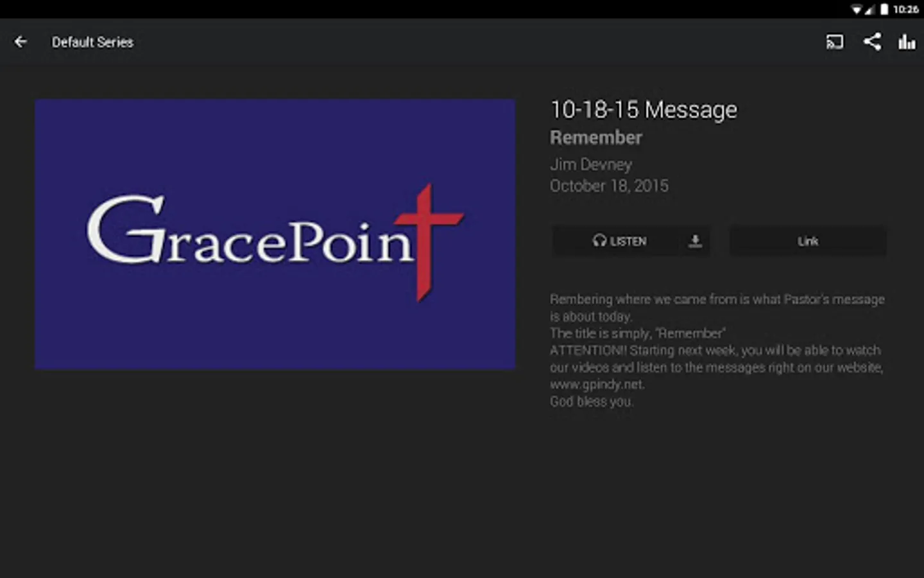Tap the 10:26 clock
Viewport: 924px width, 578px height.
click(x=905, y=9)
